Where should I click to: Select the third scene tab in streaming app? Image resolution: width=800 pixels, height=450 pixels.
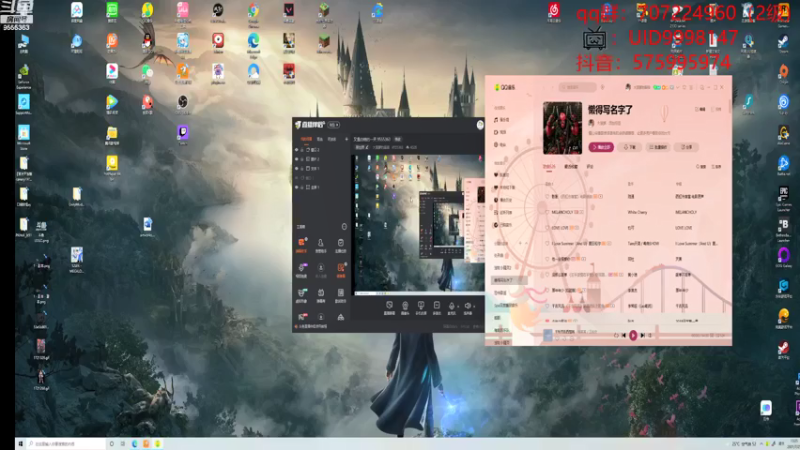(332, 139)
